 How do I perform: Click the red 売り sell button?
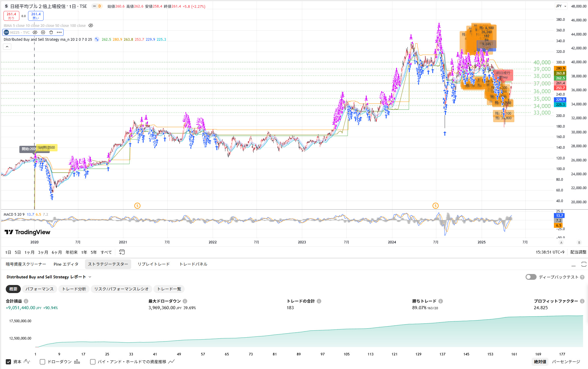tap(11, 16)
